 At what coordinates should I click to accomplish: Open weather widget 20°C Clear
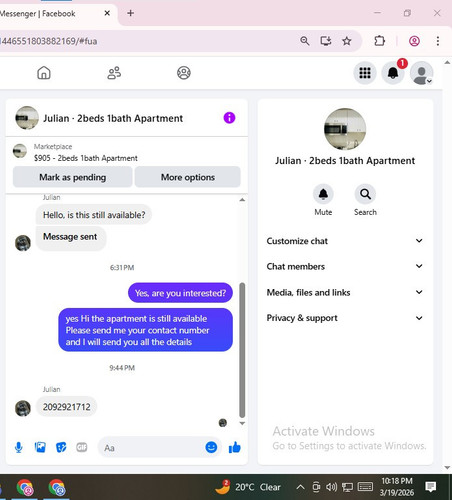[248, 487]
